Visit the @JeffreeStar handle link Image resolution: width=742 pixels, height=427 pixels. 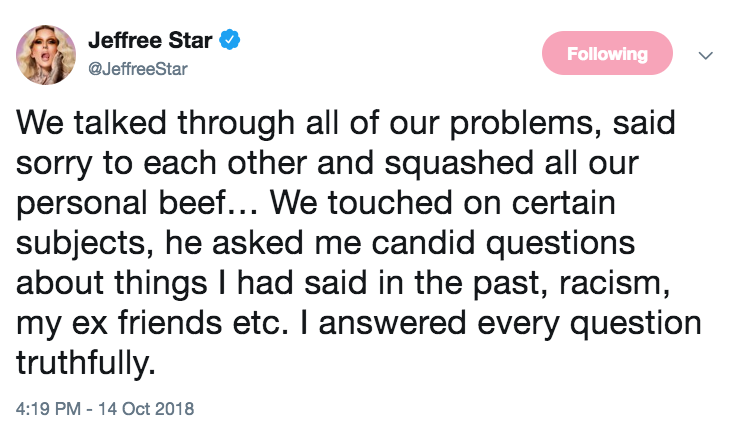pyautogui.click(x=138, y=69)
